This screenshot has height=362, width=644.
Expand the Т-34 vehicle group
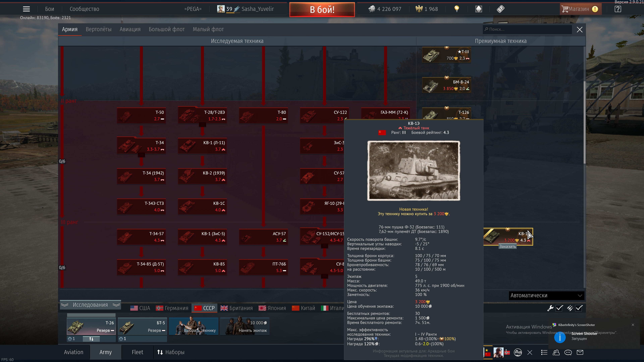tap(141, 155)
